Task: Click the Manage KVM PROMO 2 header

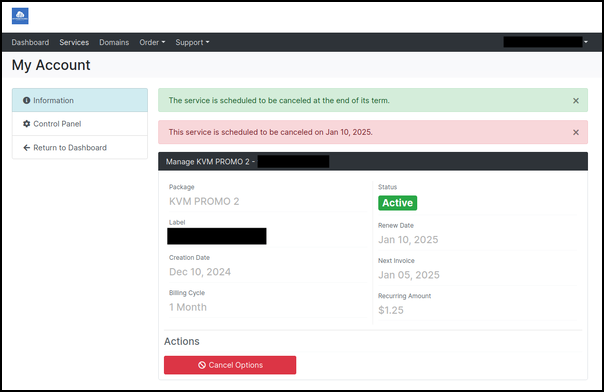Action: (x=373, y=161)
